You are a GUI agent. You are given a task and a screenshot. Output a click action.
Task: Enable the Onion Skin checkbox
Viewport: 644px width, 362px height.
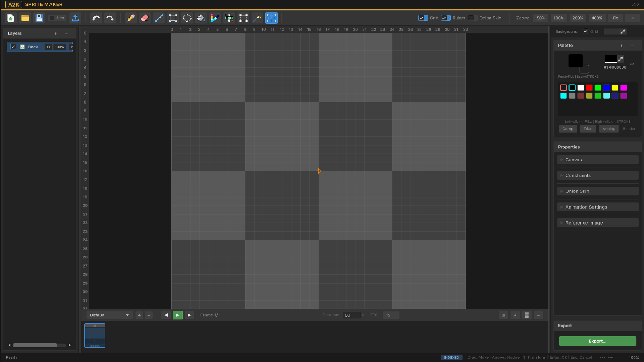point(472,18)
